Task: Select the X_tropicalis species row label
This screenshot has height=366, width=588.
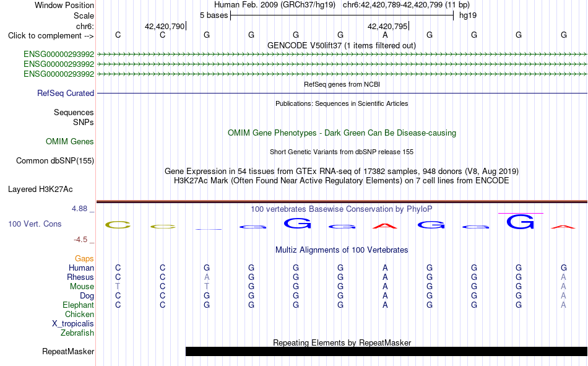Action: [73, 324]
